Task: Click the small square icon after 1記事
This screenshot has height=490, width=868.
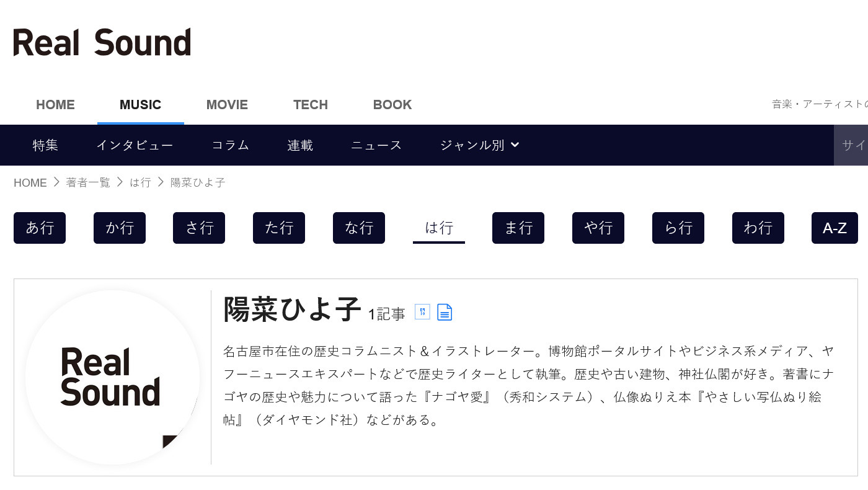Action: coord(422,312)
